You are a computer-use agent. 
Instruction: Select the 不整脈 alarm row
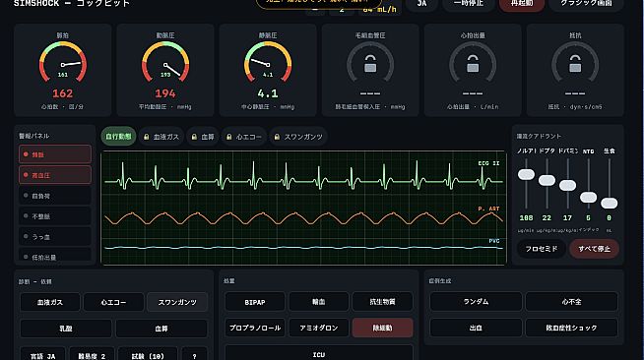point(55,216)
